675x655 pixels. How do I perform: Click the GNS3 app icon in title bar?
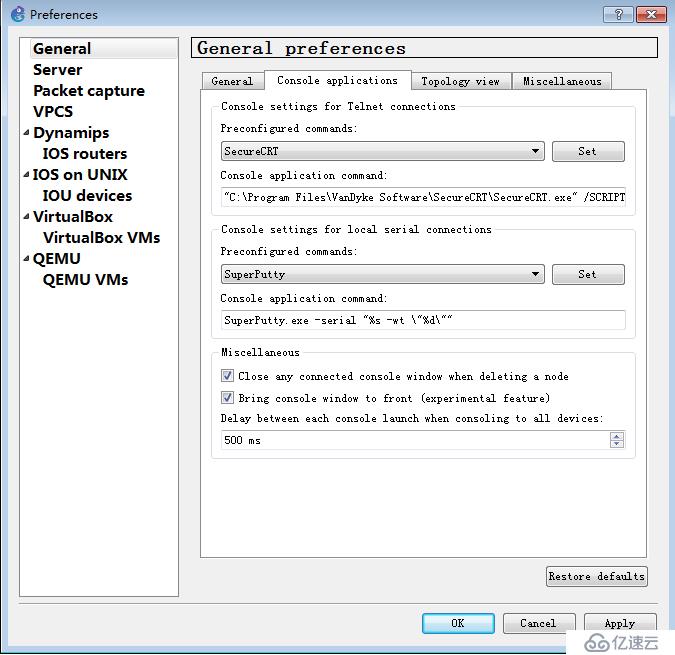[18, 14]
